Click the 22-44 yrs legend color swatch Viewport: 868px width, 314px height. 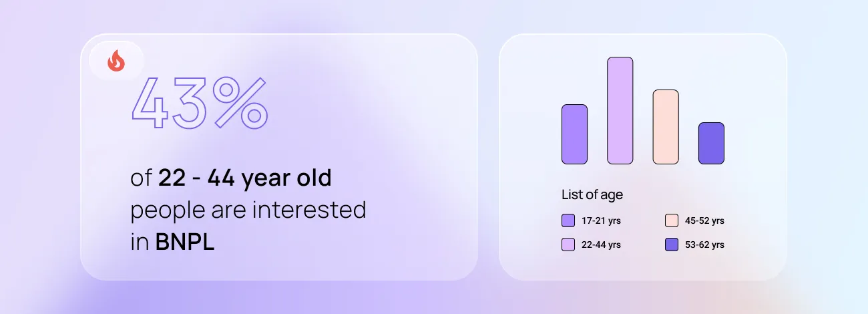click(x=568, y=245)
